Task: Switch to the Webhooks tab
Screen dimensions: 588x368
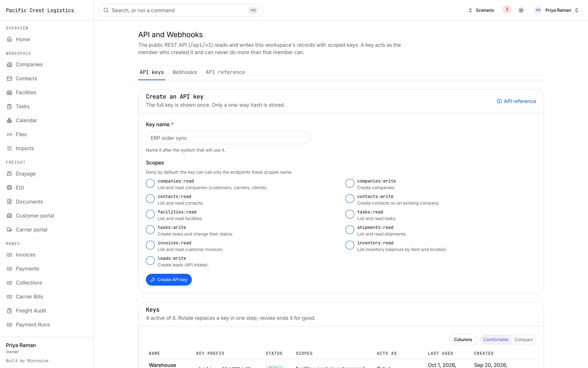Action: [x=185, y=72]
